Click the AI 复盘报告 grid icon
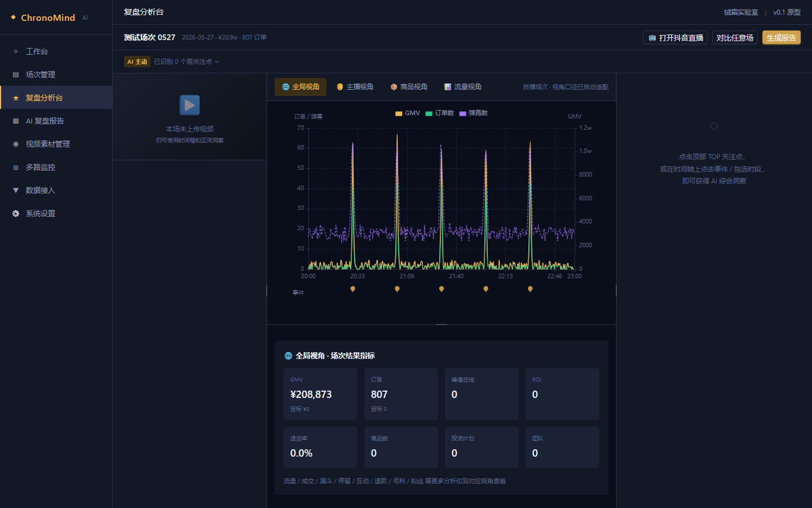This screenshot has width=812, height=508. point(16,121)
